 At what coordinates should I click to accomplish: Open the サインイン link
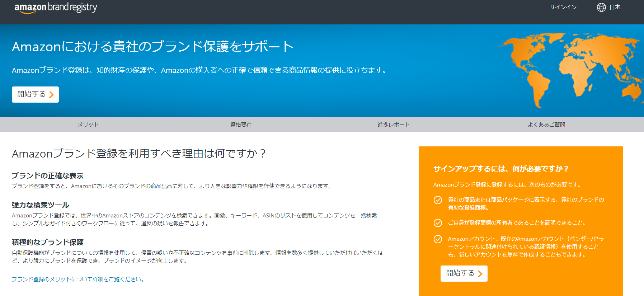point(563,7)
